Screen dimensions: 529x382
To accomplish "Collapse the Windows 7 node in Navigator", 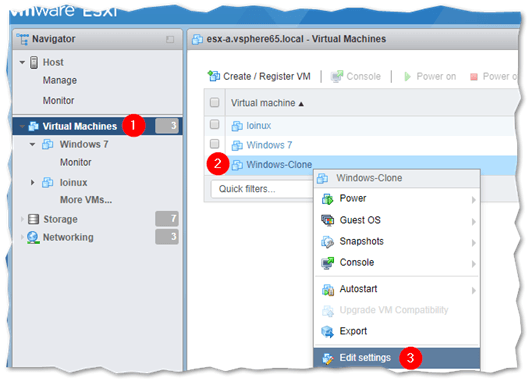I will 32,144.
